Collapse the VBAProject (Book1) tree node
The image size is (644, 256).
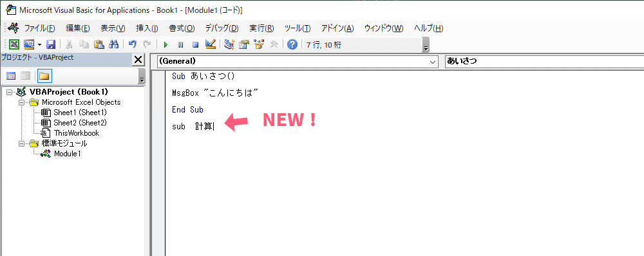10,93
